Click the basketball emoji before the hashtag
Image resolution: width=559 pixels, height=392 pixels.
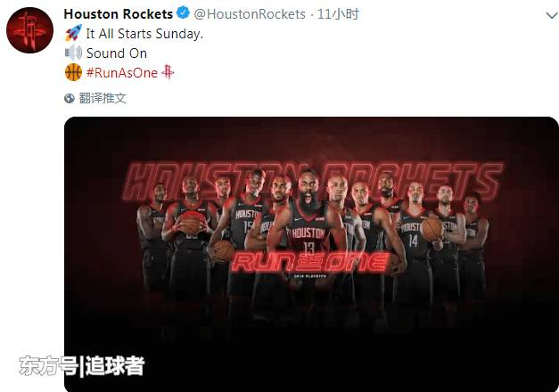point(73,72)
